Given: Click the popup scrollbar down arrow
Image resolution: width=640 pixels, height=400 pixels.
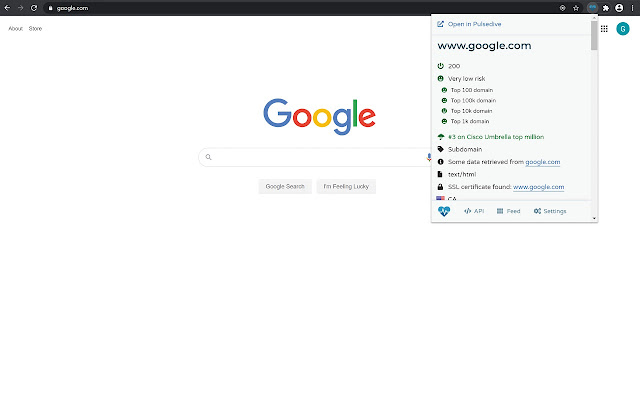Looking at the screenshot, I should click(x=594, y=218).
